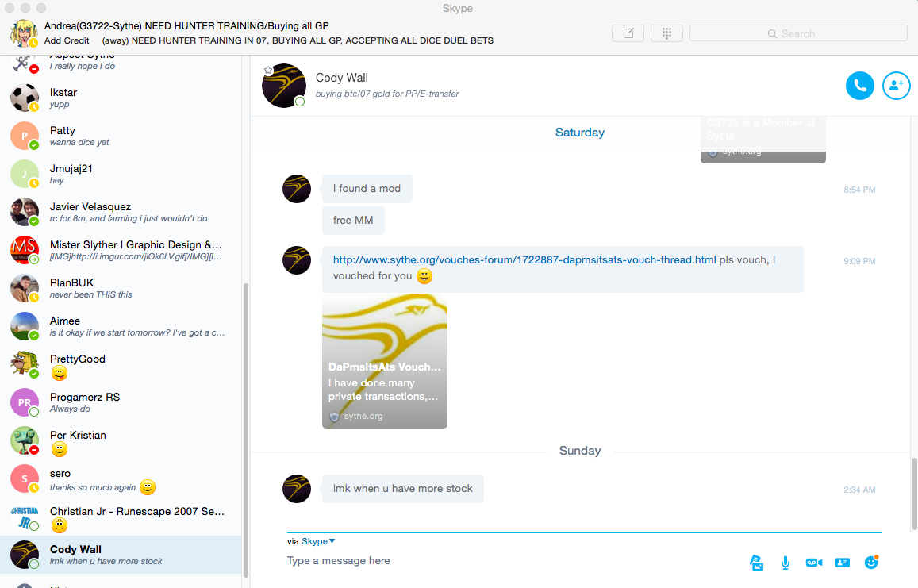Click 'lmk when u have more stock' message
The width and height of the screenshot is (918, 588).
[x=403, y=489]
